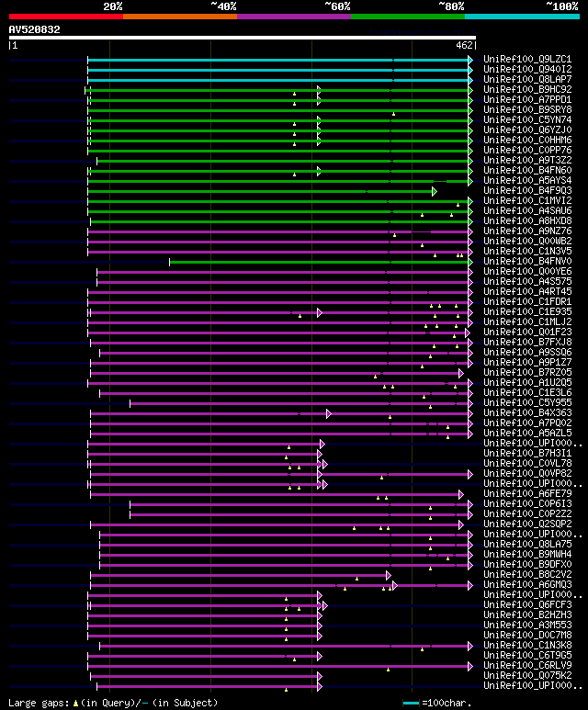
Task: Select the green ~80% legend segment
Action: pyautogui.click(x=408, y=17)
